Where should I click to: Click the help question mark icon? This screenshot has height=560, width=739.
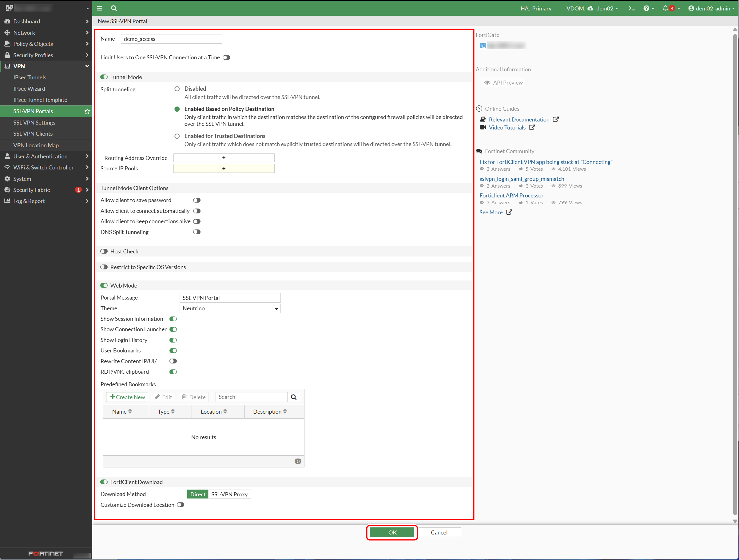646,8
